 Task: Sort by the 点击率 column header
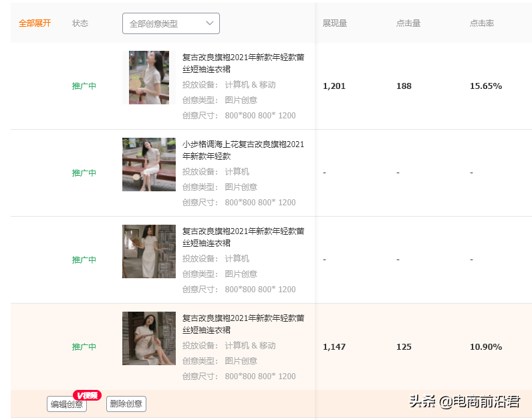coord(482,23)
